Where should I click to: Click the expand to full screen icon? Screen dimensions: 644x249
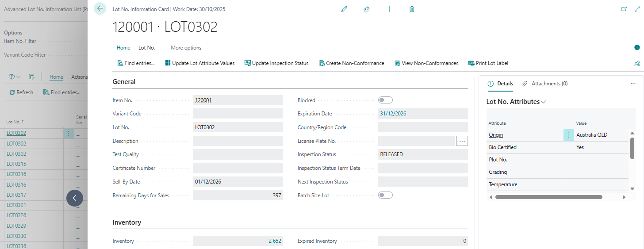pos(636,9)
